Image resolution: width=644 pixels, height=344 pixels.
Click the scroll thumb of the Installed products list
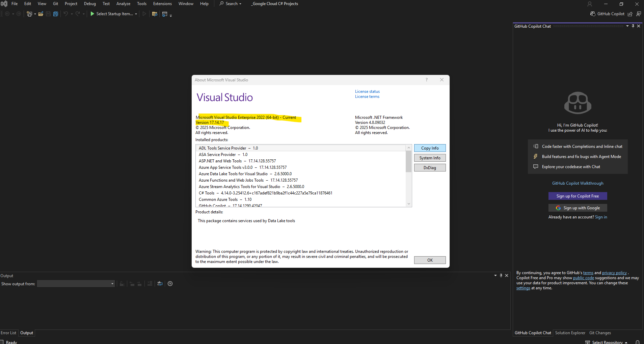pyautogui.click(x=409, y=161)
